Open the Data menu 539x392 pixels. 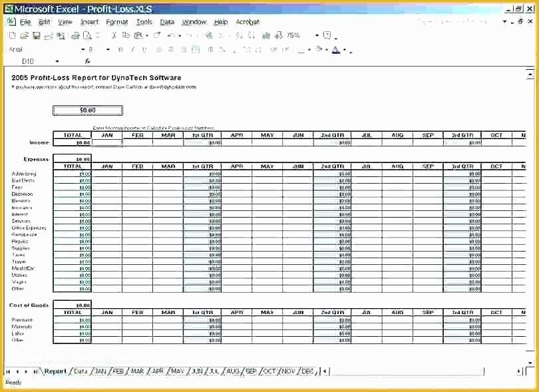(x=167, y=23)
